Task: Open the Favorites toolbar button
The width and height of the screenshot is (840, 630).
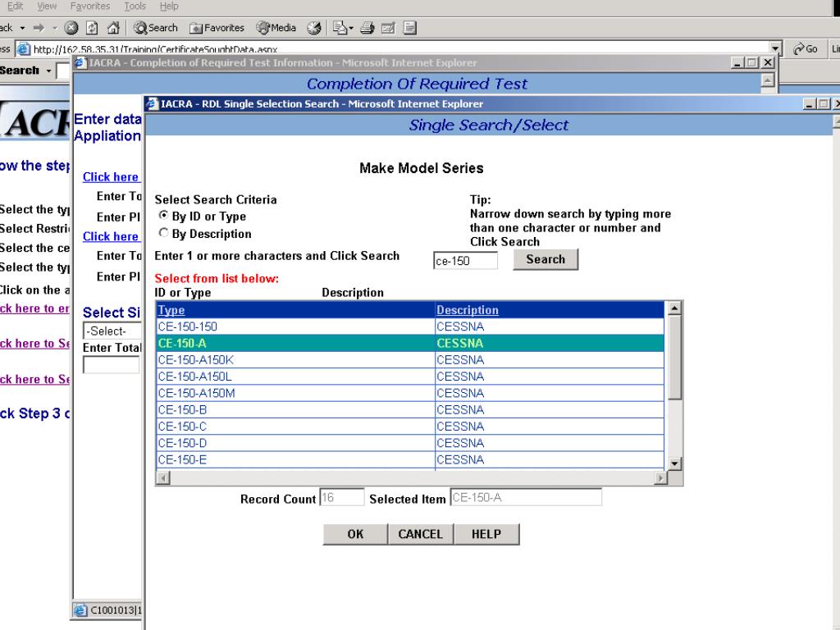Action: coord(217,28)
